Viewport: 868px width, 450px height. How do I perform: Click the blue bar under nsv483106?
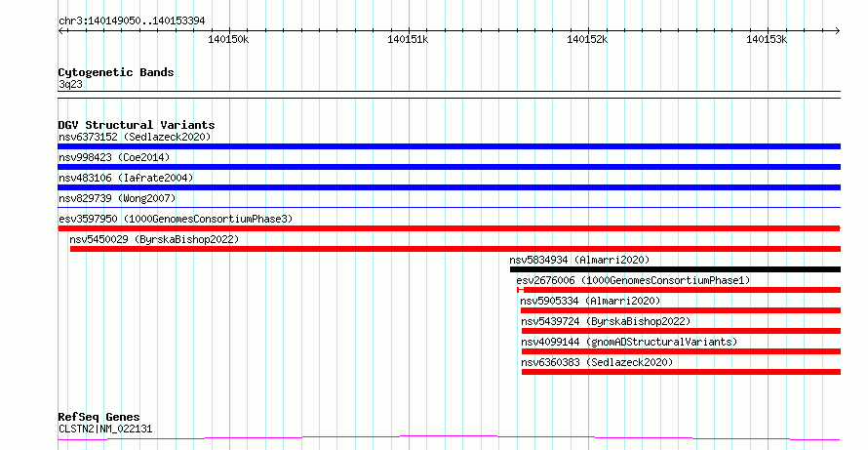[449, 187]
